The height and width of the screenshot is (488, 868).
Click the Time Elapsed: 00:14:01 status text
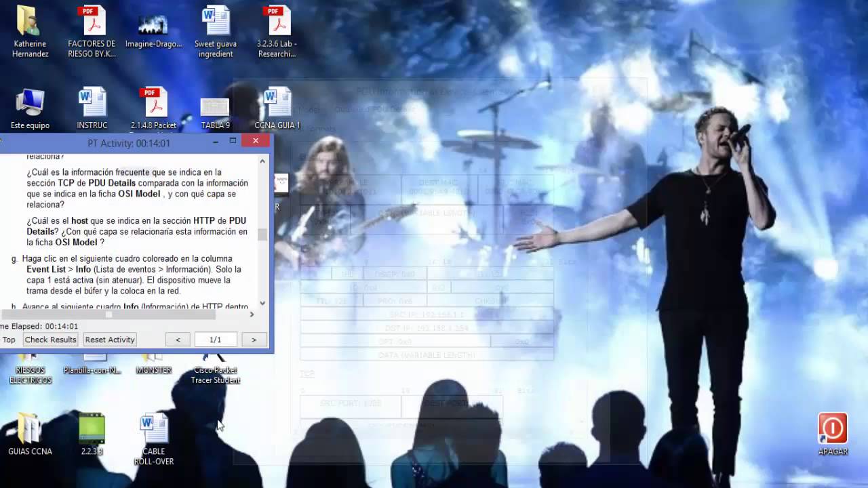[39, 326]
